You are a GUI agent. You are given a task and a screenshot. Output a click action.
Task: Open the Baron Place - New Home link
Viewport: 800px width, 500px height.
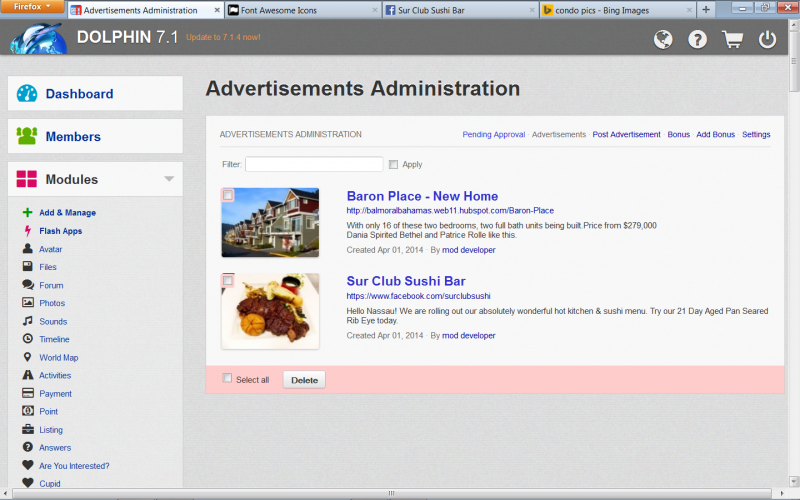[422, 196]
